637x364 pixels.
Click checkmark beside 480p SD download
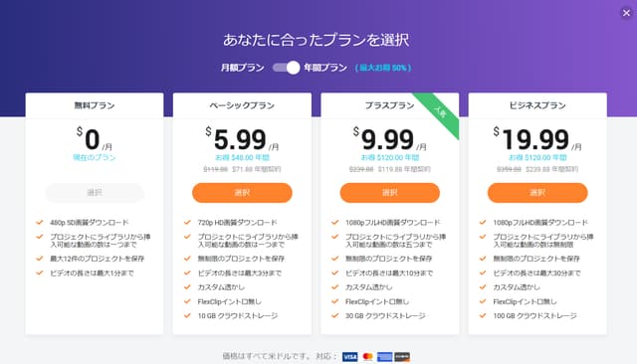(x=40, y=223)
